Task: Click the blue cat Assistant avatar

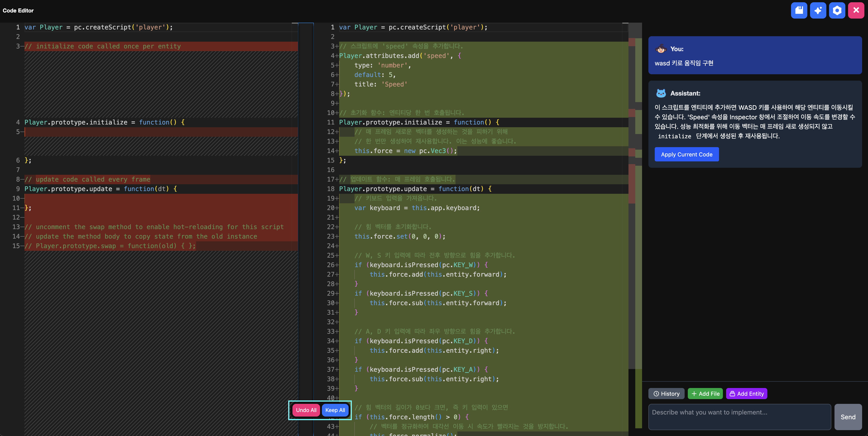Action: [661, 93]
